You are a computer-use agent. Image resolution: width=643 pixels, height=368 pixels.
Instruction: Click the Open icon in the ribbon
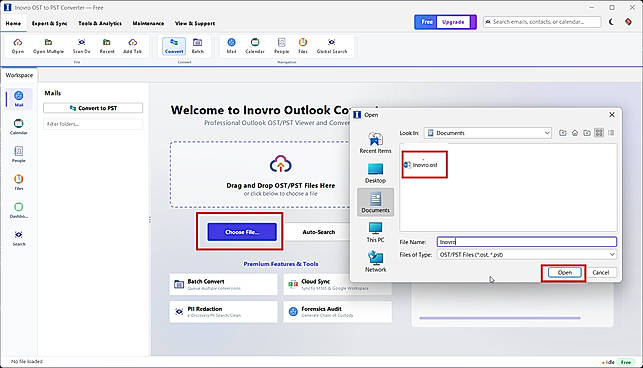click(x=18, y=46)
